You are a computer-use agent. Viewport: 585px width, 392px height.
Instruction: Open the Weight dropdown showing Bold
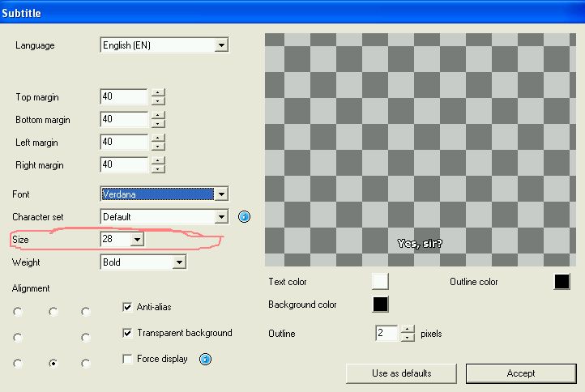click(143, 262)
